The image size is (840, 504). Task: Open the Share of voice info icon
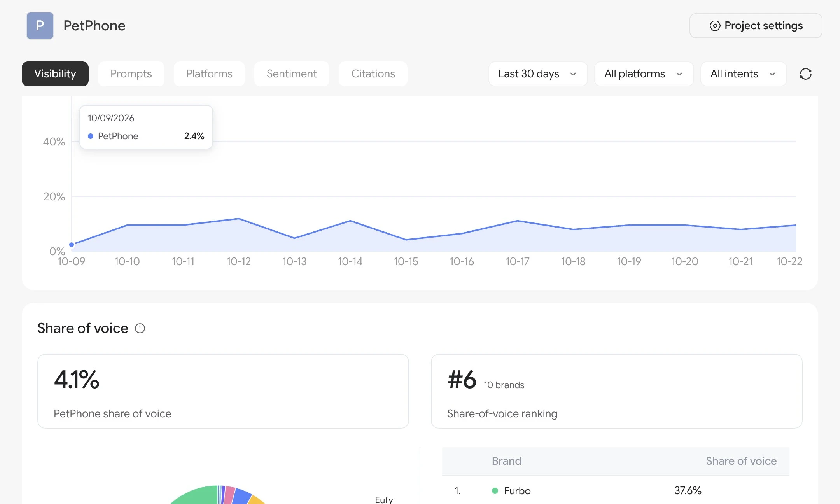(x=140, y=328)
